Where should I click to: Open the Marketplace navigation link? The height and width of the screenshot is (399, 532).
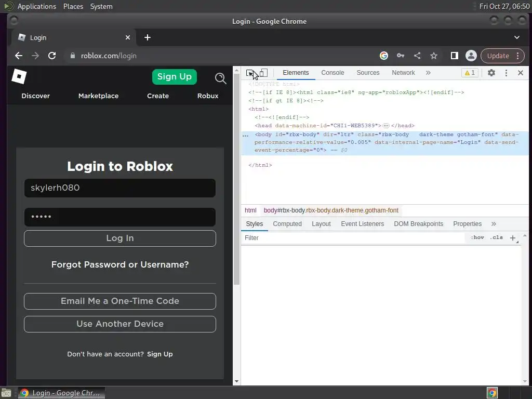point(98,96)
